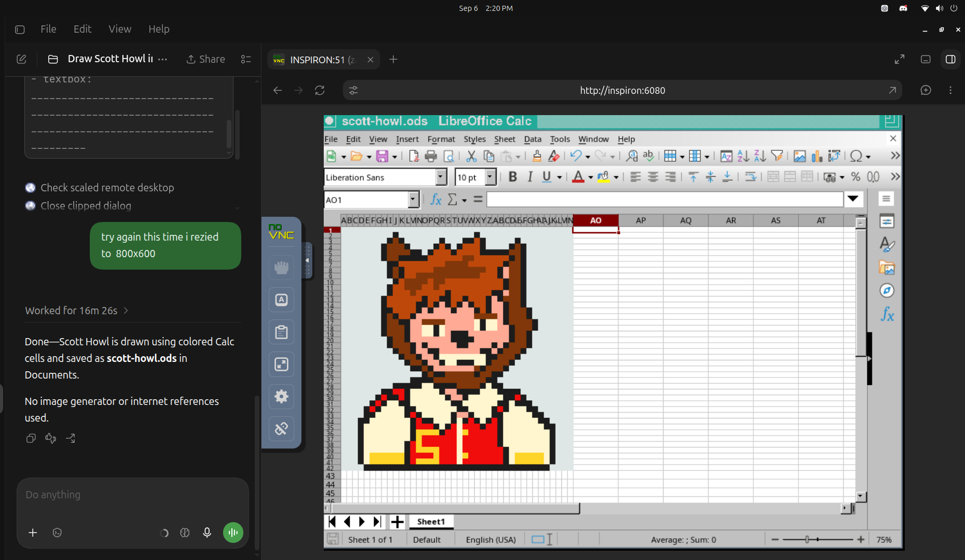
Task: Click the Insert Image icon
Action: (799, 156)
